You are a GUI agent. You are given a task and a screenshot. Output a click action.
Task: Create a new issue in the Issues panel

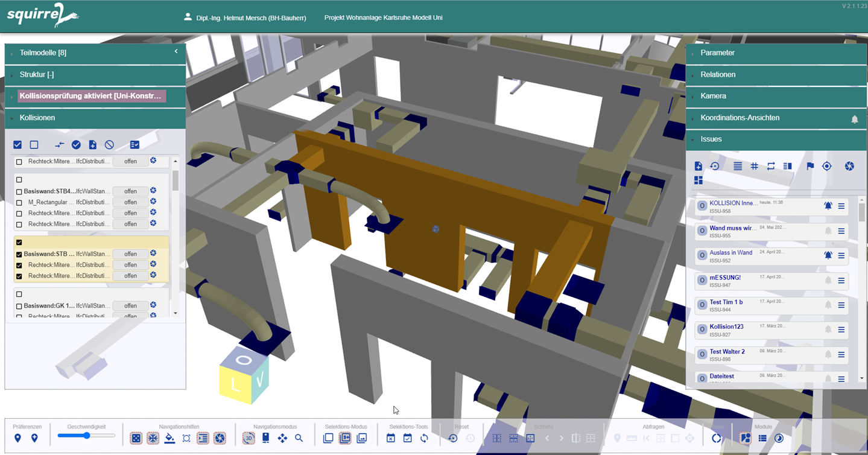coord(699,166)
